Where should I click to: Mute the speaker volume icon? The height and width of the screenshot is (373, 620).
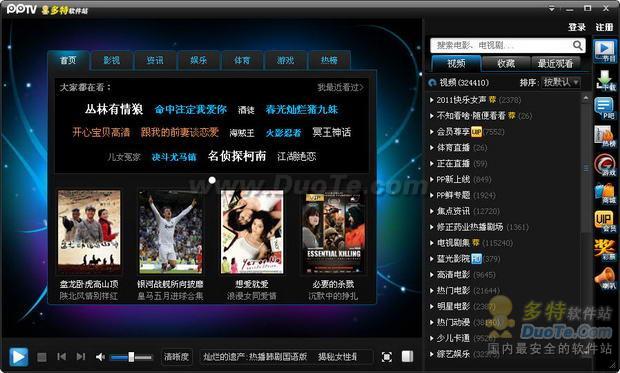(100, 357)
